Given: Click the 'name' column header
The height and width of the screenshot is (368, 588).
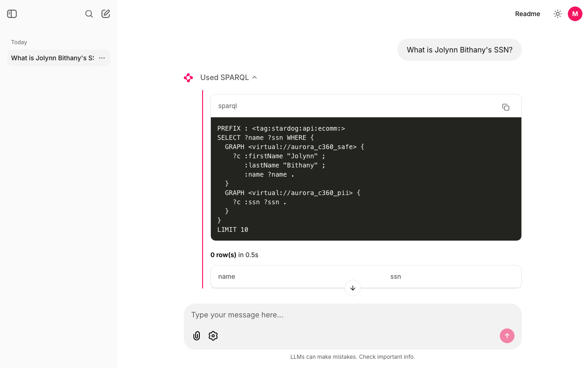Looking at the screenshot, I should (x=226, y=276).
